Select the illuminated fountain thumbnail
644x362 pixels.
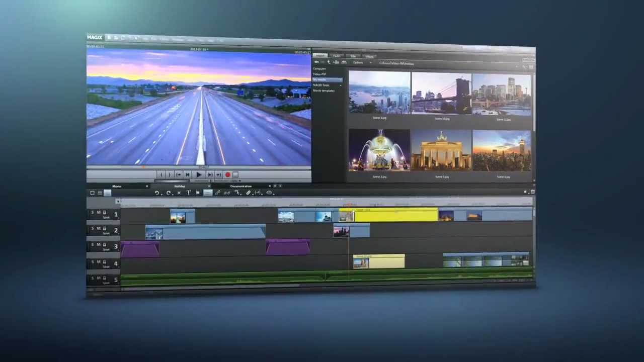coord(379,150)
